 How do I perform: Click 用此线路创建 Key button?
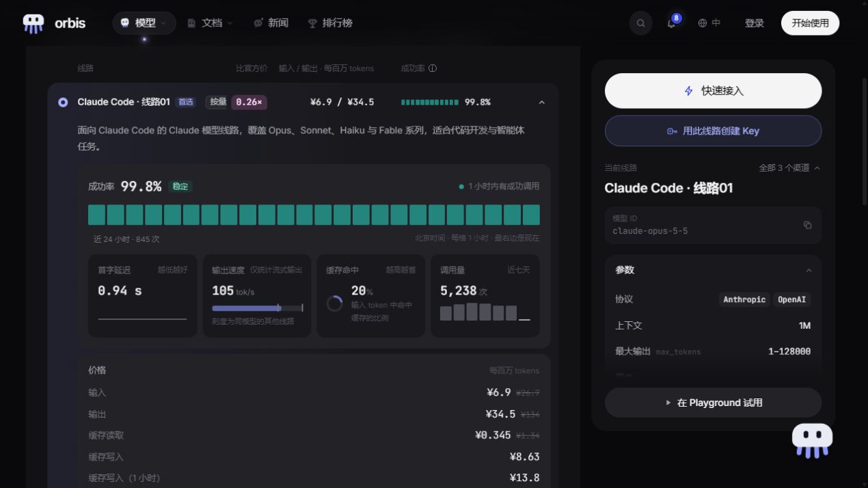713,131
